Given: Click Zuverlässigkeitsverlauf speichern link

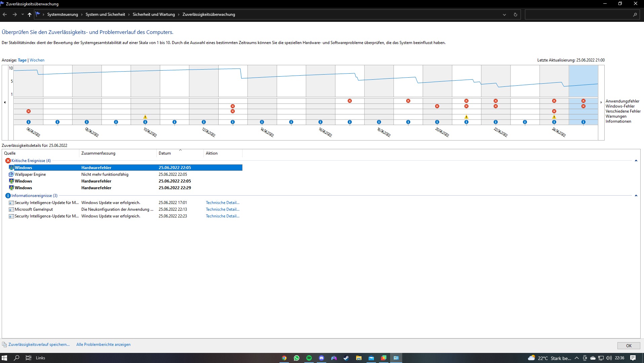Looking at the screenshot, I should [x=39, y=345].
